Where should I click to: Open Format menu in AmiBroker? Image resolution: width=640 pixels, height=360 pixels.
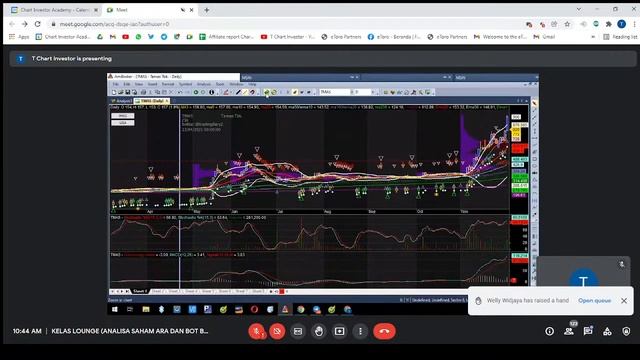coord(168,84)
